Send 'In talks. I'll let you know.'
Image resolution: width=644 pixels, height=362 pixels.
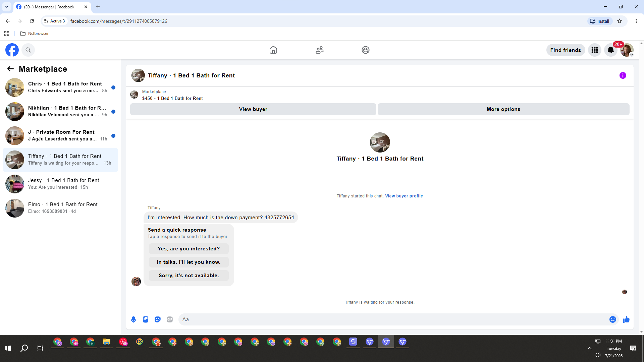pos(189,262)
